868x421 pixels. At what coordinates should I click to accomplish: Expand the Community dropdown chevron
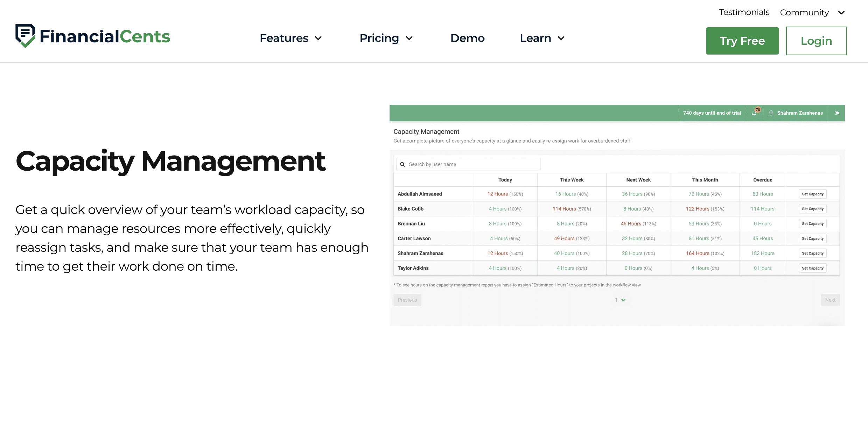pos(841,13)
